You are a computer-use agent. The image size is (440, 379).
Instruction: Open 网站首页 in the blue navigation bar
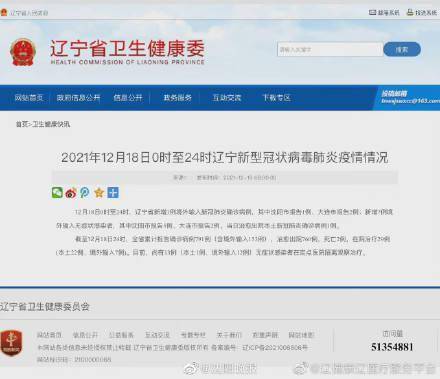(x=29, y=98)
